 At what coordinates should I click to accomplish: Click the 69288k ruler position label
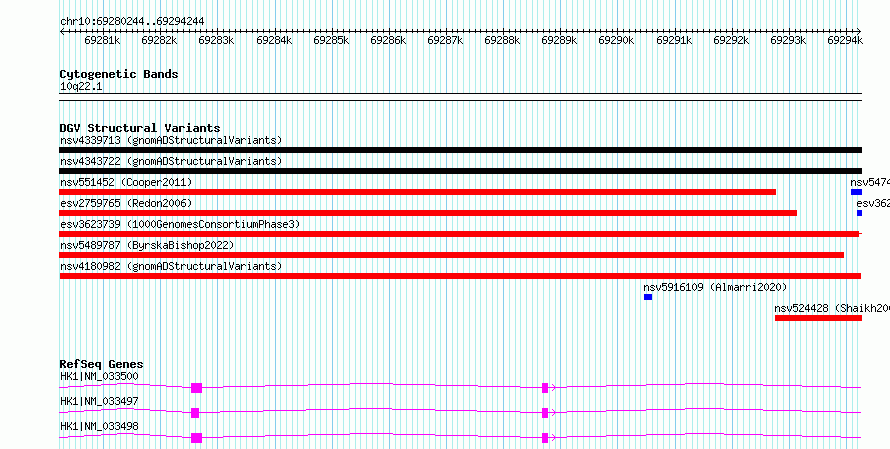pos(502,40)
